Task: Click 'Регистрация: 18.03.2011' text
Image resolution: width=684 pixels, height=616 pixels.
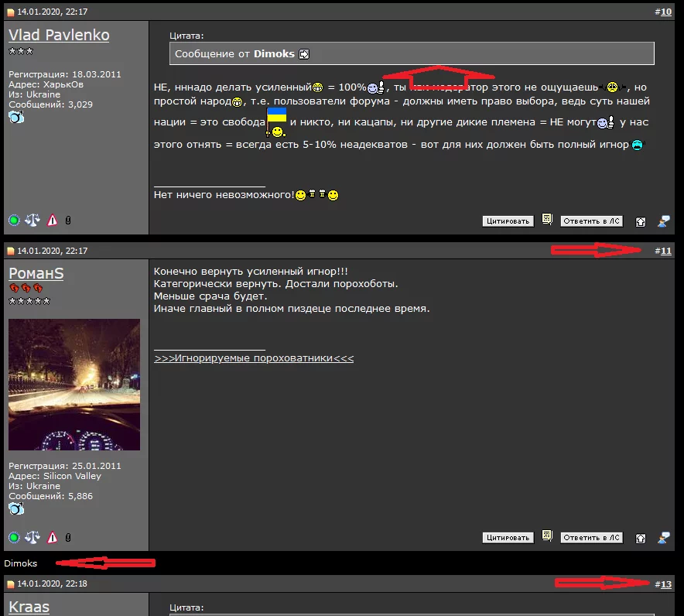Action: coord(65,74)
